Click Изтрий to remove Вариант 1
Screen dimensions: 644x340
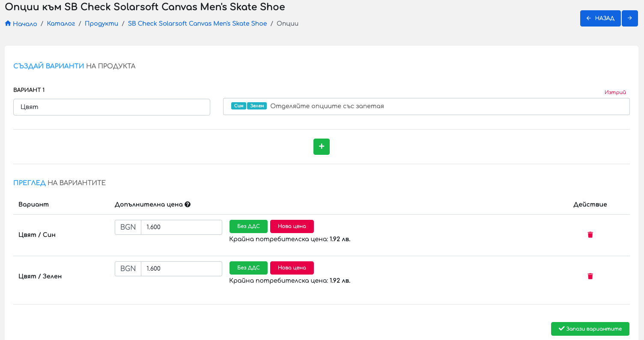615,92
